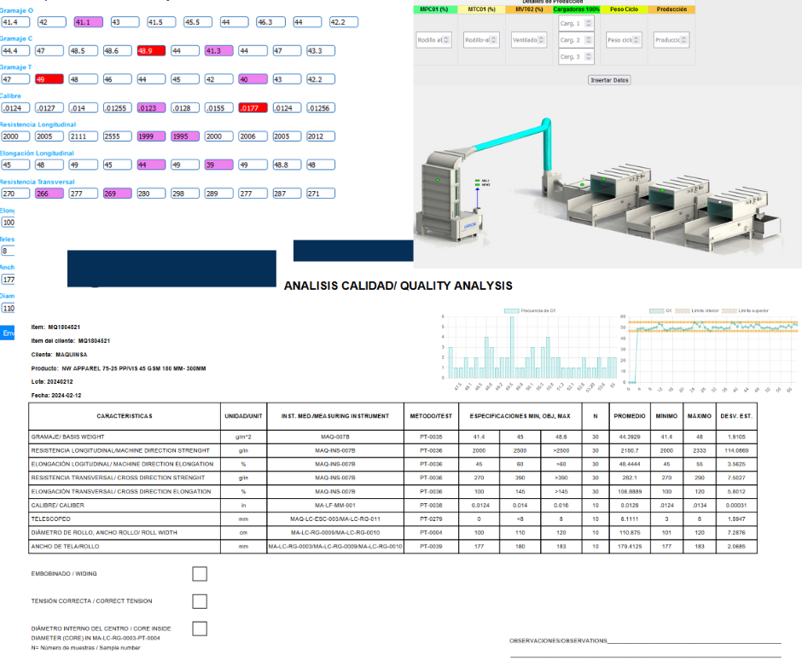The image size is (802, 672).
Task: Open the Rodillo selector under MPC01
Action: pyautogui.click(x=435, y=39)
